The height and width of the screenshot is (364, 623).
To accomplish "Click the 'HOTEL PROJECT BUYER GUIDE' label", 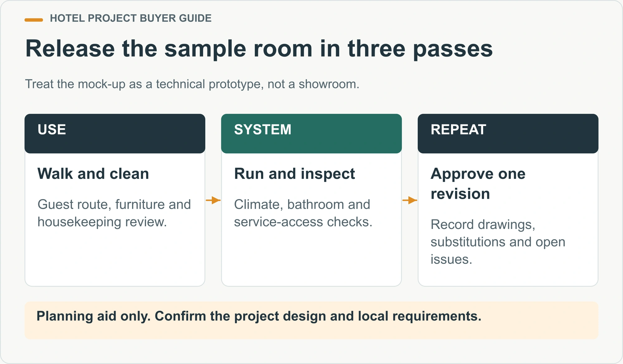I will click(131, 18).
